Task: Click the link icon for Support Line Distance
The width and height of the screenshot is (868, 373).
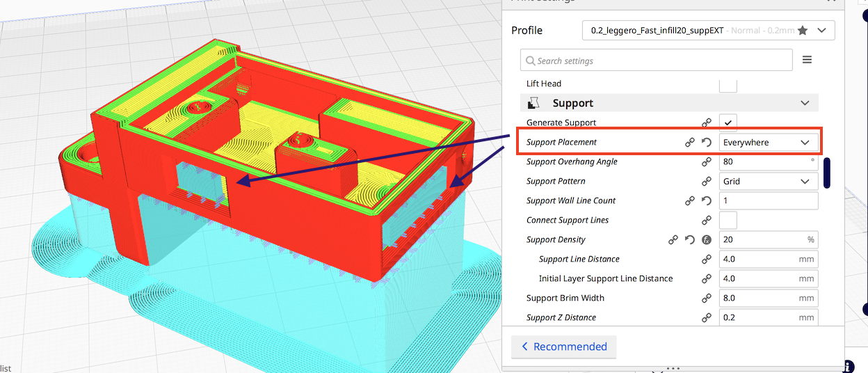Action: 707,259
